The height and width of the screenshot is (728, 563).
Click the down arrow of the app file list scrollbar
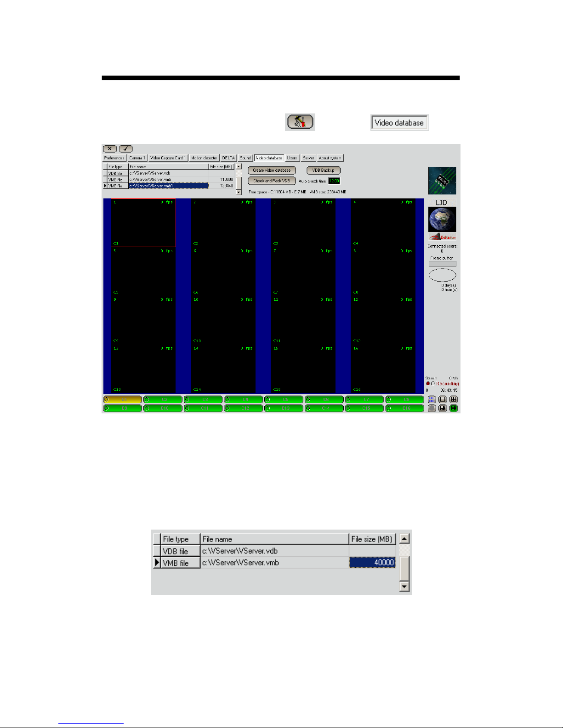(239, 192)
